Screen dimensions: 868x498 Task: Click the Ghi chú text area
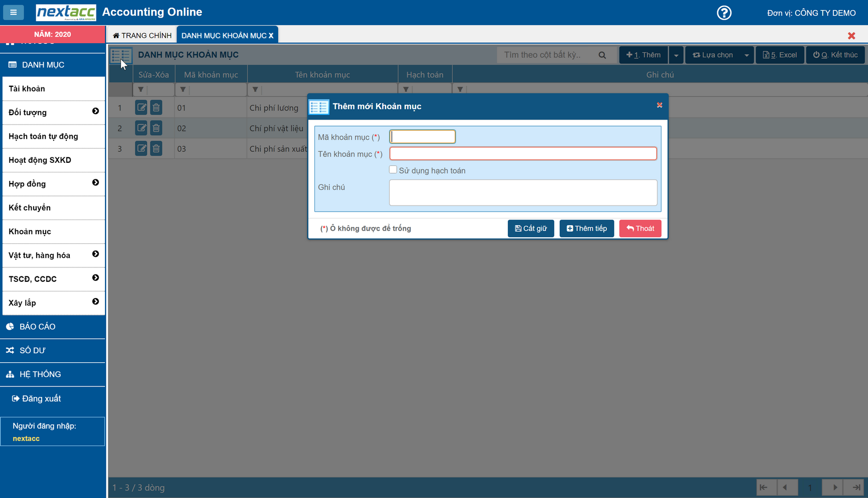(x=523, y=192)
